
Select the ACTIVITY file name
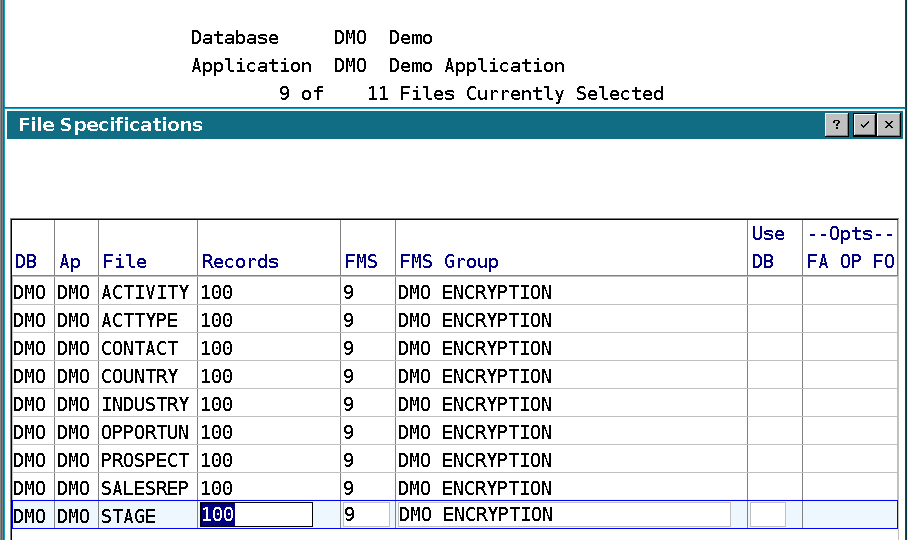click(x=145, y=292)
